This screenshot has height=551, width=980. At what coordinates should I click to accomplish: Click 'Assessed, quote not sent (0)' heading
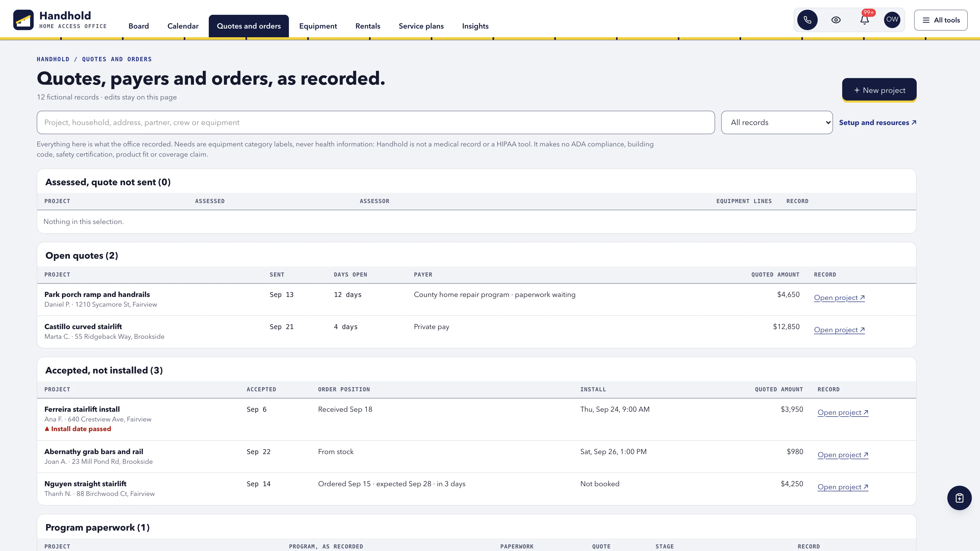[108, 182]
